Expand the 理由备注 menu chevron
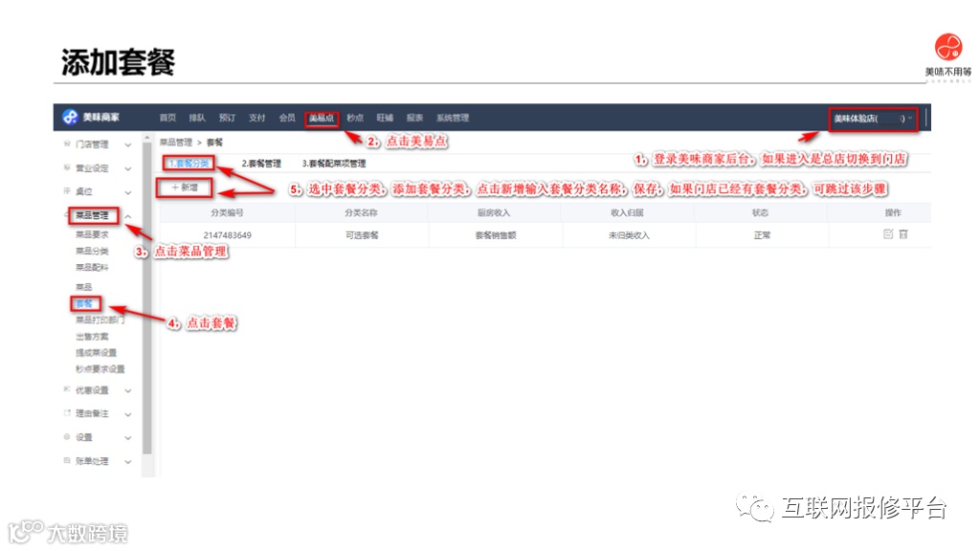Screen dimensions: 980x551 tap(128, 414)
